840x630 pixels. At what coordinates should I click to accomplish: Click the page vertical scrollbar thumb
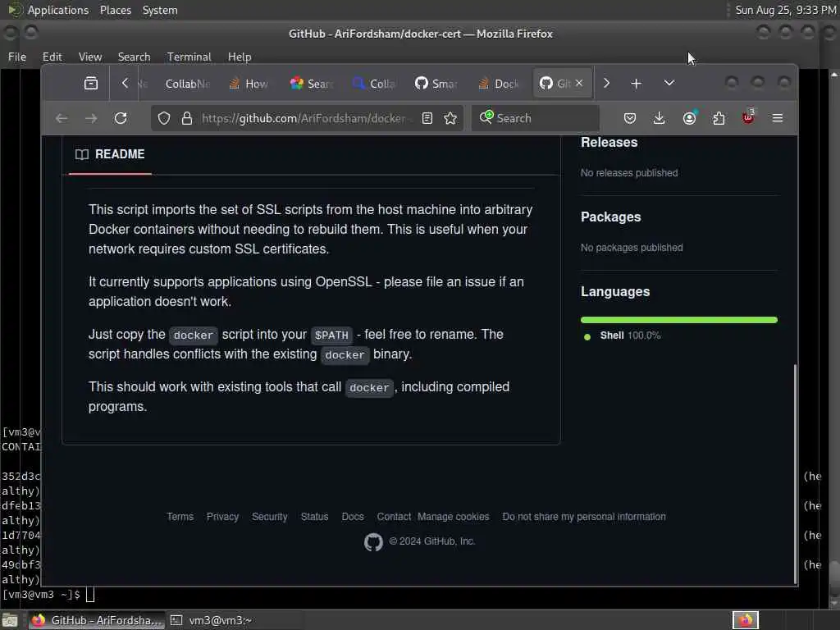pyautogui.click(x=795, y=473)
